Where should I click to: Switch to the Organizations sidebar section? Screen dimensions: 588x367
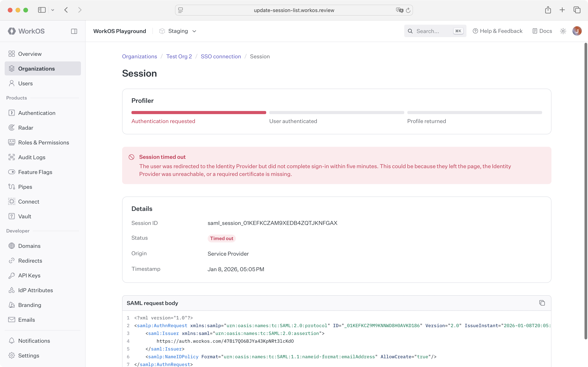(x=37, y=68)
